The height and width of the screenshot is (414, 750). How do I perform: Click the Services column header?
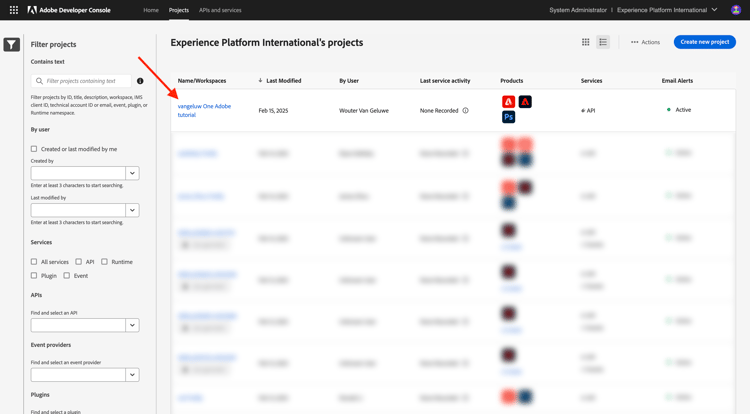point(591,81)
